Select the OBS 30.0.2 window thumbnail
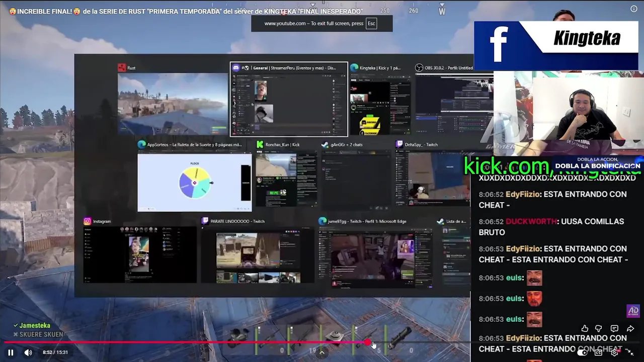Screen dimensions: 644x362 [x=454, y=104]
